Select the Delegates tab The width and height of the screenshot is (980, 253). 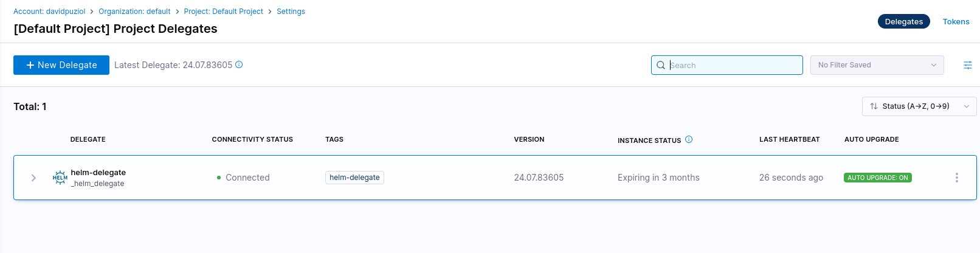(903, 22)
